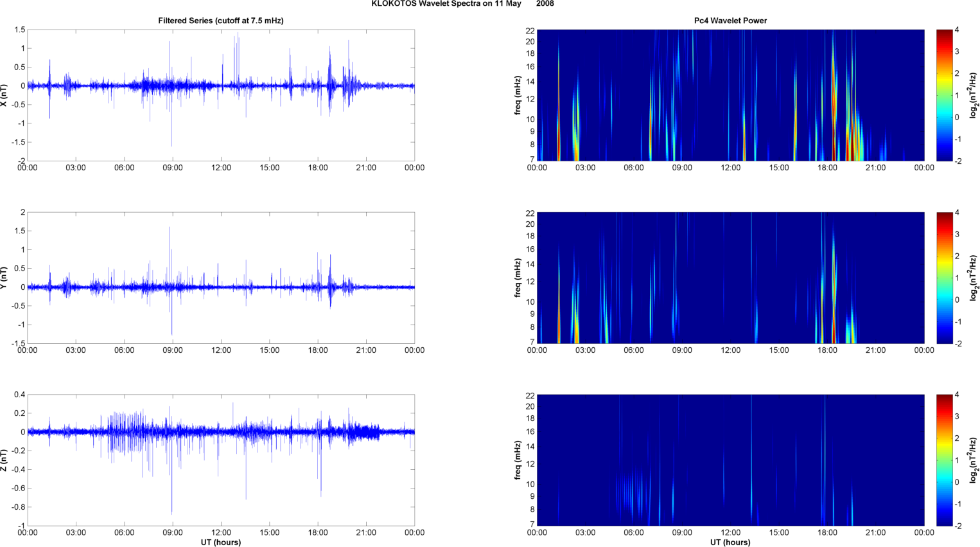Viewport: 980px width, 547px height.
Task: Click inside the X component time series plot
Action: pos(220,95)
